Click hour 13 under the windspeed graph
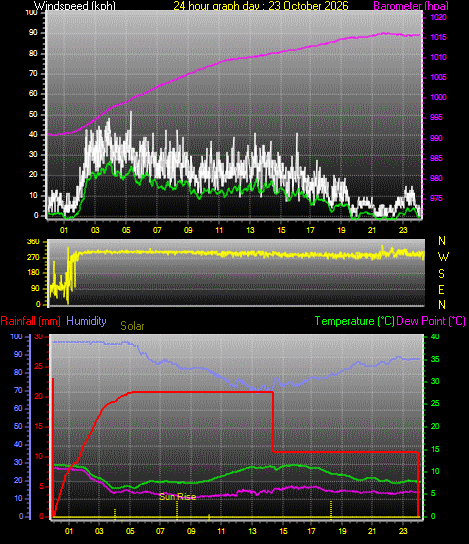 point(250,230)
